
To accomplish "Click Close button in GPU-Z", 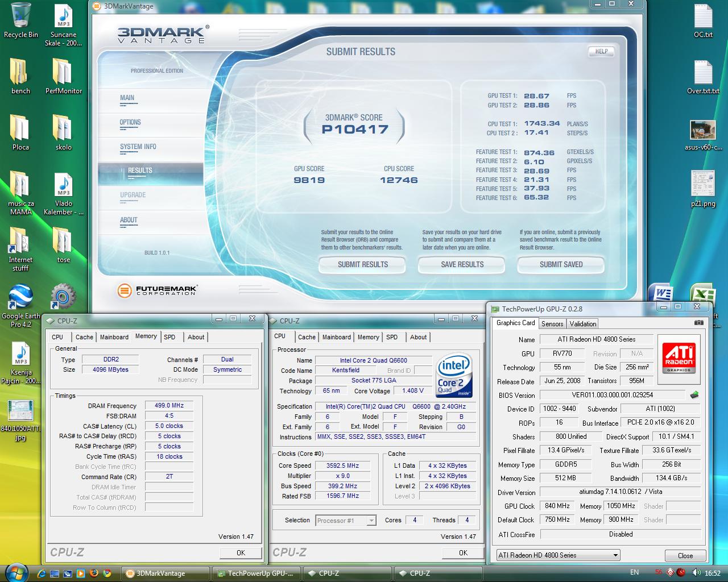I will 685,556.
